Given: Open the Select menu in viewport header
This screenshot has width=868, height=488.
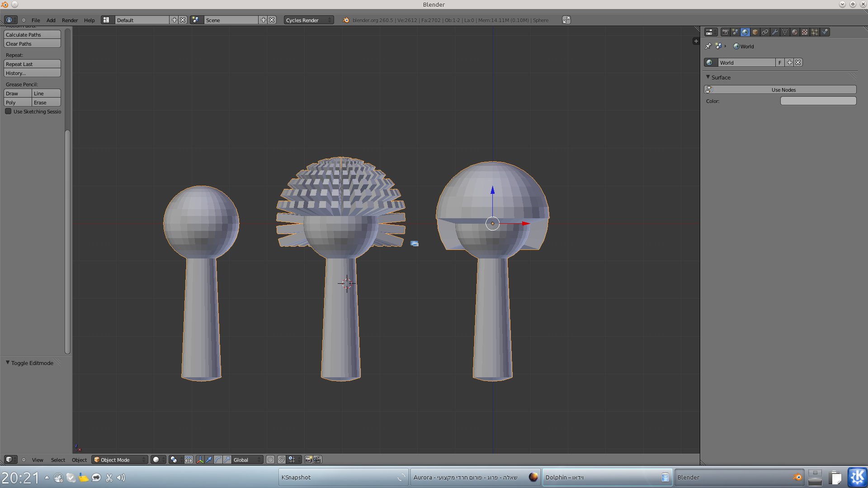Looking at the screenshot, I should click(x=58, y=460).
